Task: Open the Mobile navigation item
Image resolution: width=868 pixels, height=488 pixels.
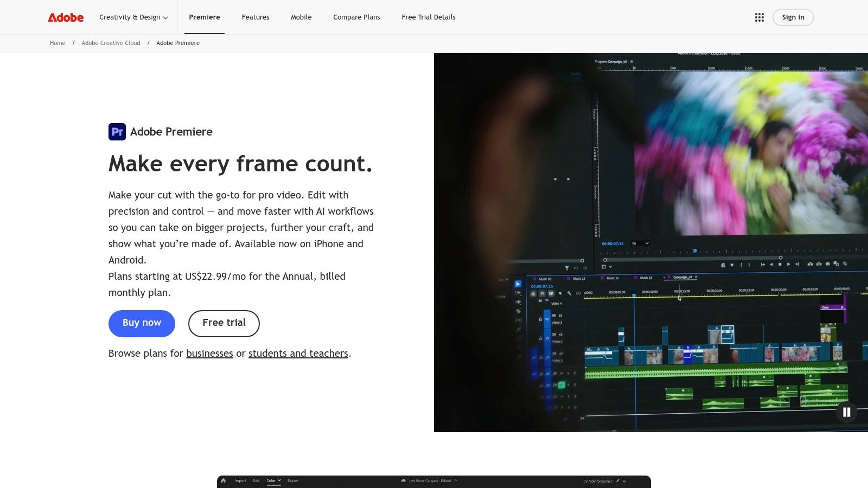Action: tap(301, 17)
